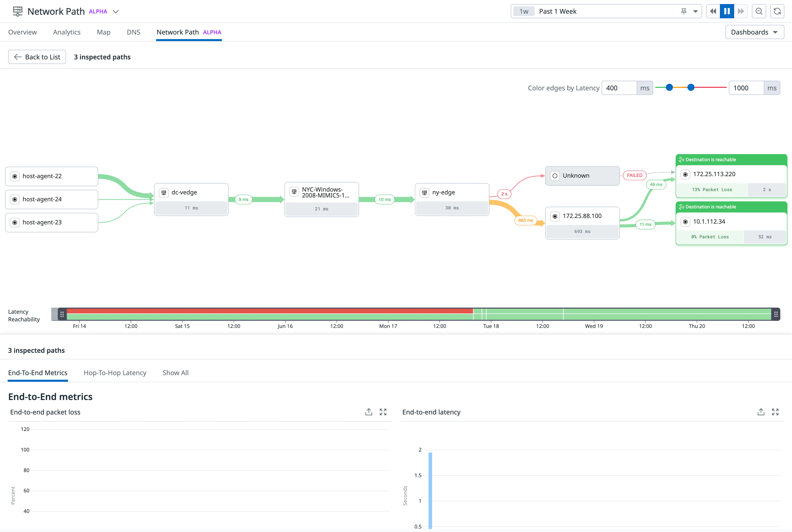792x532 pixels.
Task: Select the Show All tab
Action: tap(175, 373)
